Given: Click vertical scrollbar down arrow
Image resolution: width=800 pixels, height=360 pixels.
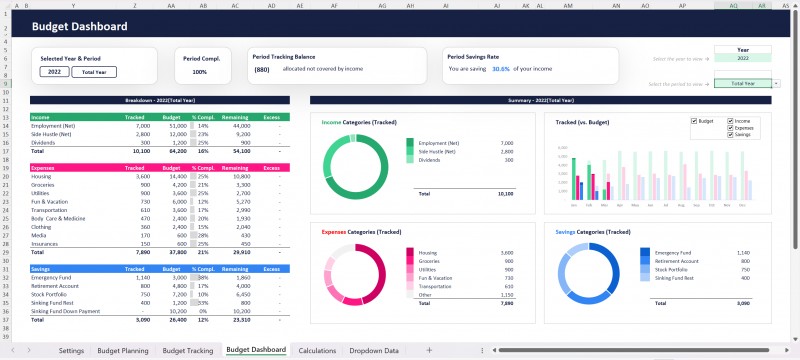Looking at the screenshot, I should [795, 339].
